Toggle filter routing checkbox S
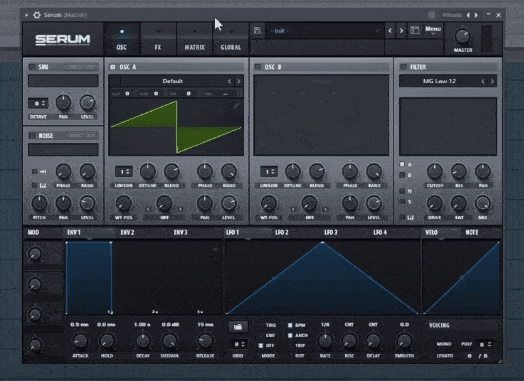Image resolution: width=524 pixels, height=381 pixels. (402, 202)
